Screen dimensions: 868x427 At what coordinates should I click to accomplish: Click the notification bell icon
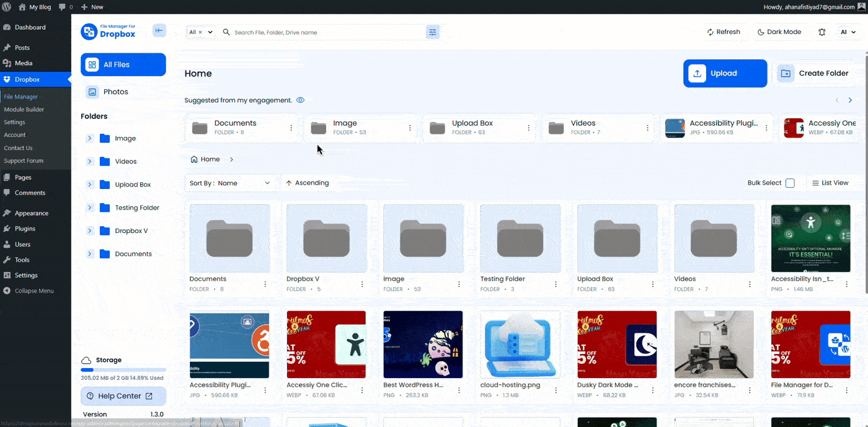pyautogui.click(x=821, y=32)
